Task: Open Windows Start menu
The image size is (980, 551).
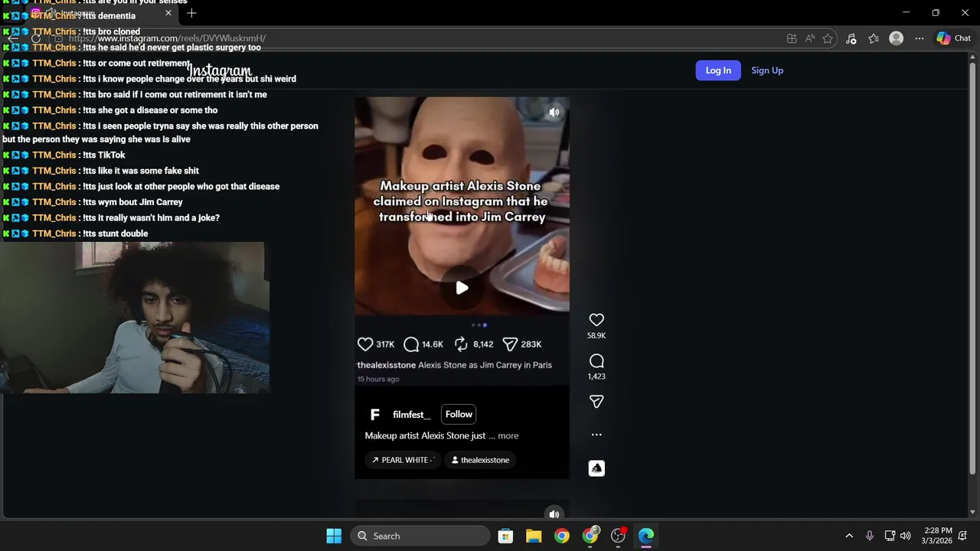Action: (334, 536)
